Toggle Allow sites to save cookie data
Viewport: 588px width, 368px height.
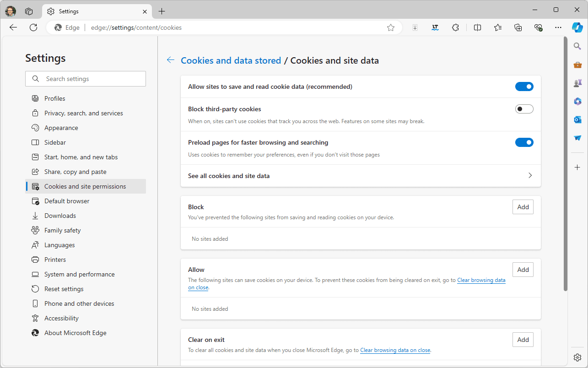click(524, 87)
